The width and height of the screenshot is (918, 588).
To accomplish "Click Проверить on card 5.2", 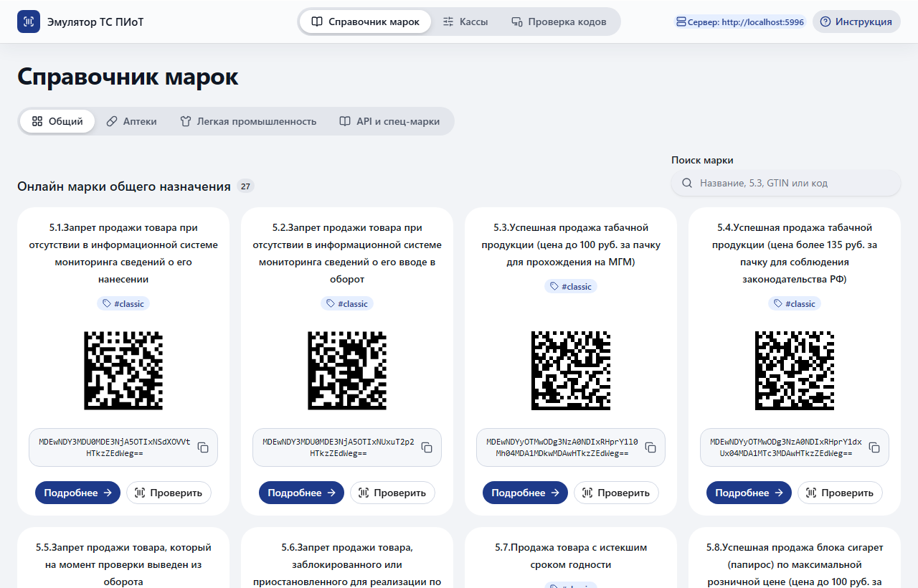I will coord(392,493).
